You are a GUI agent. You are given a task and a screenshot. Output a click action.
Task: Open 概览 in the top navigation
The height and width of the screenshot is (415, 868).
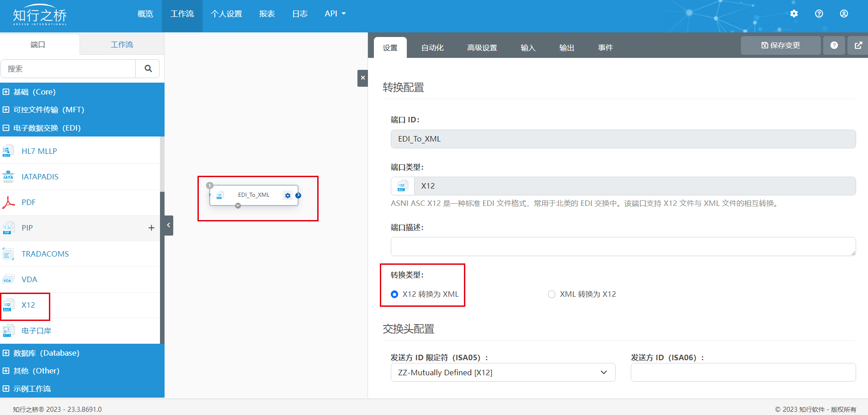click(x=145, y=14)
